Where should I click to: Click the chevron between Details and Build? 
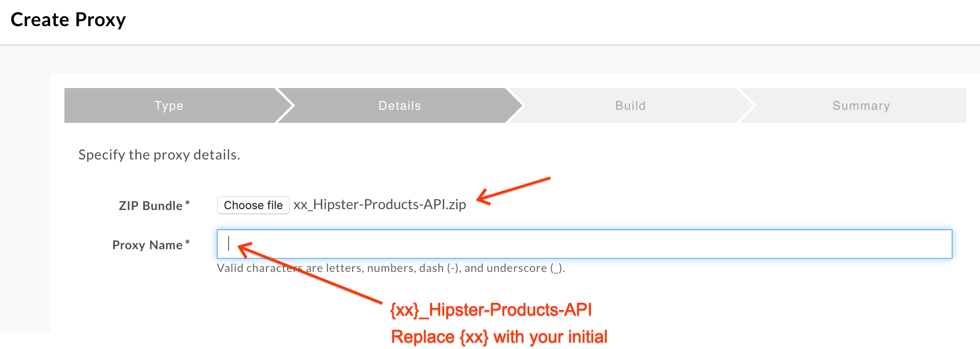pos(516,105)
